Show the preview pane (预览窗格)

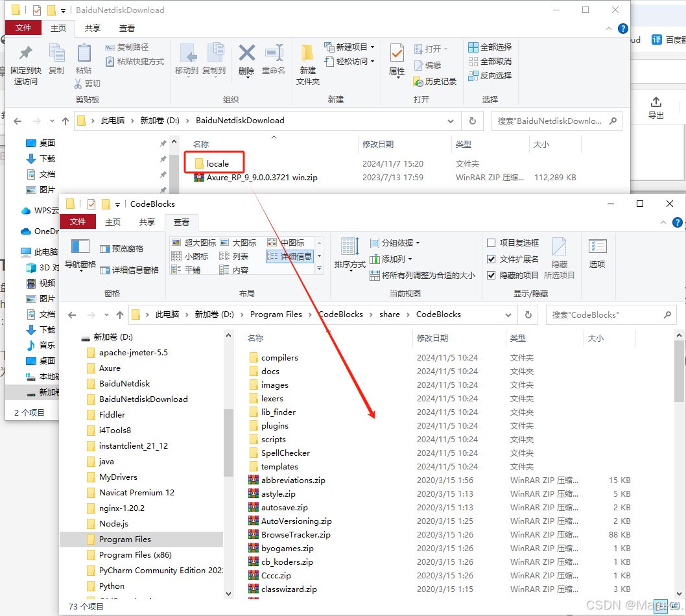[127, 247]
